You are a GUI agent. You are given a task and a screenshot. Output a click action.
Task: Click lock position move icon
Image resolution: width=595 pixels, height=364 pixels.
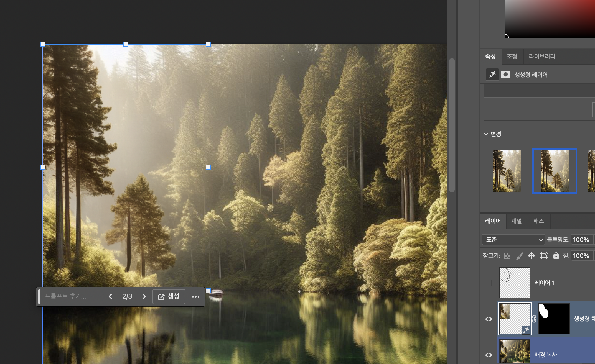[x=532, y=256]
